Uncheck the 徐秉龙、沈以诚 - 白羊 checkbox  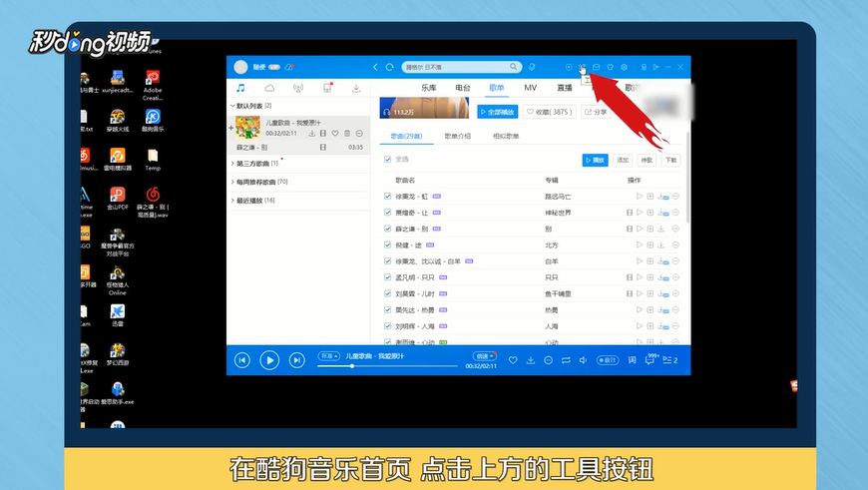(x=387, y=260)
